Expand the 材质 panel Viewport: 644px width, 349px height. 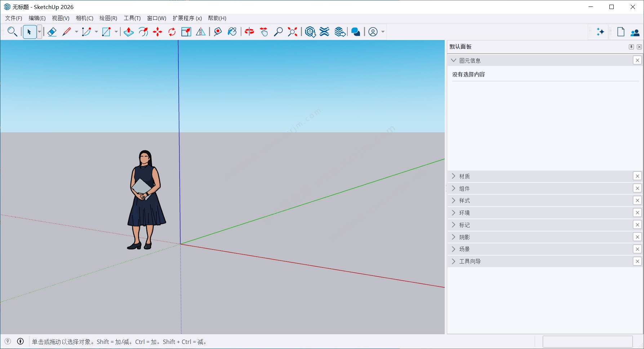click(454, 176)
